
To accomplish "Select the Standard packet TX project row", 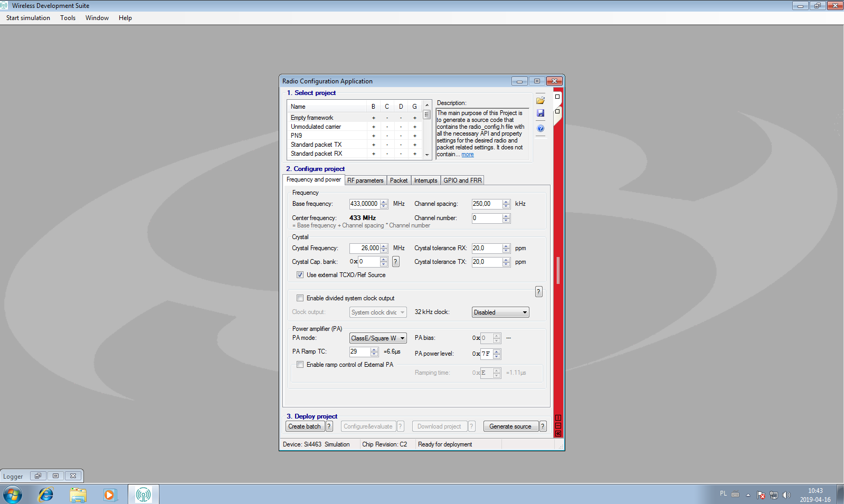I will pos(354,145).
